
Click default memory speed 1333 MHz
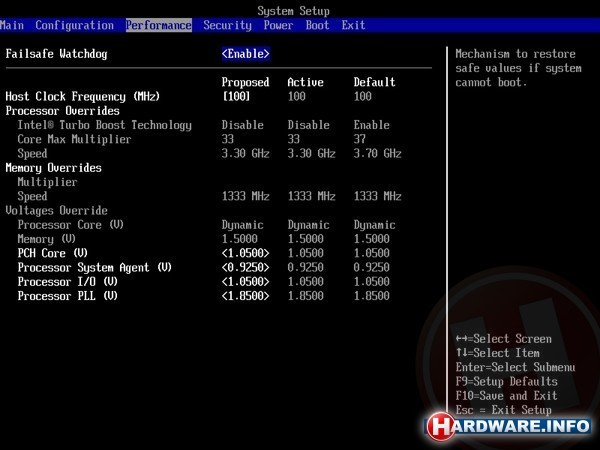point(377,196)
